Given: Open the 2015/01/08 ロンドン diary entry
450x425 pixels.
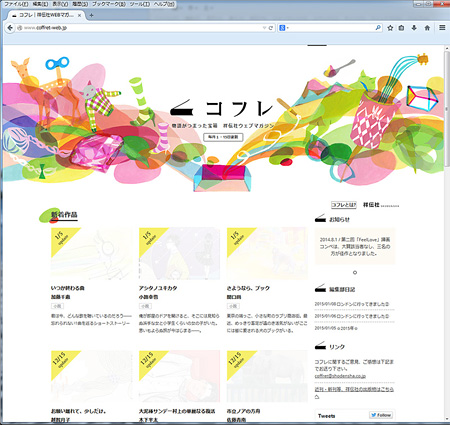Looking at the screenshot, I should click(352, 304).
